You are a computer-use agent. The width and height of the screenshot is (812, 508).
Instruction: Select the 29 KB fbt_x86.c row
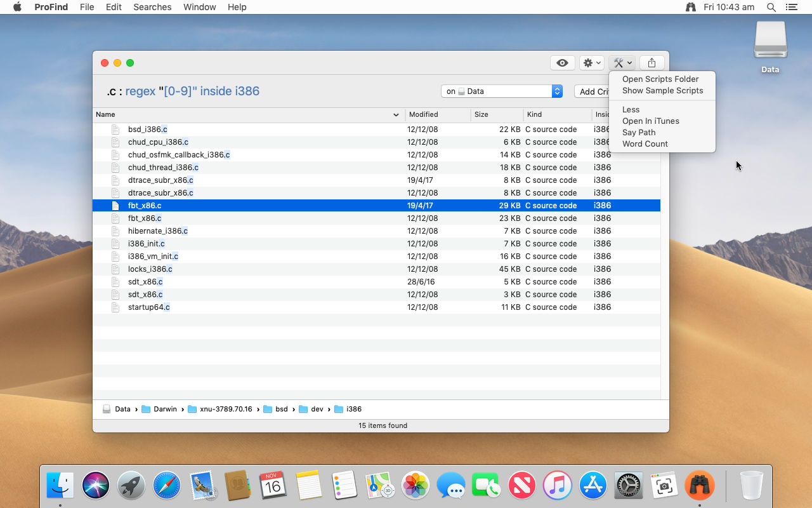click(376, 205)
